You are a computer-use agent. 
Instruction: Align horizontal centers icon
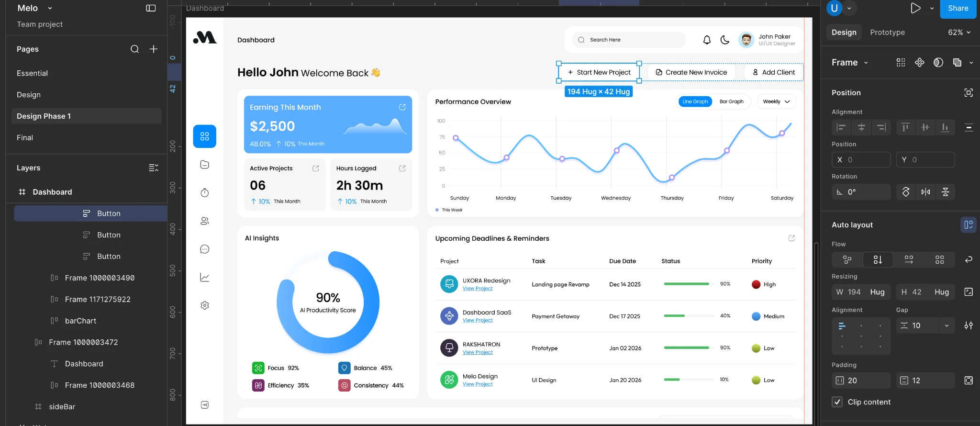pos(861,127)
